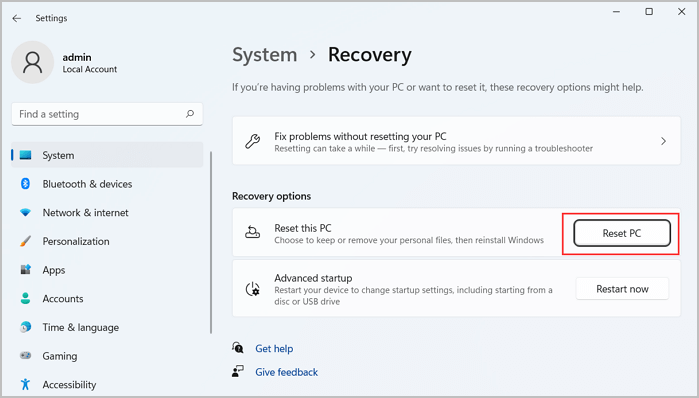Open Accessibility settings page
The image size is (699, 398).
107,384
